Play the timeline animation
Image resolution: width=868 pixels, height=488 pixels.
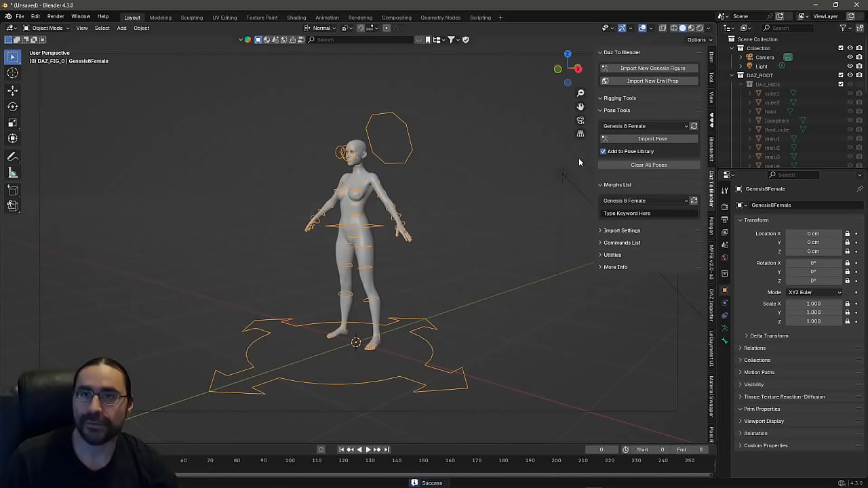click(368, 449)
